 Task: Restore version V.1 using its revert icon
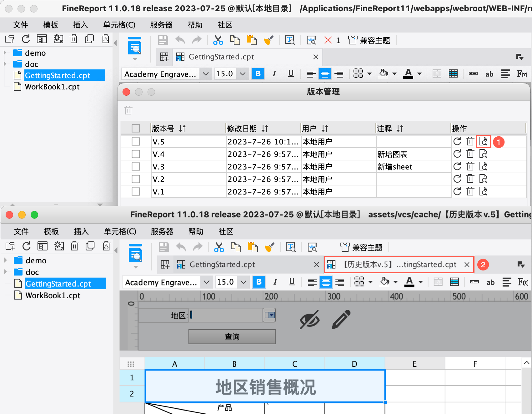[x=457, y=191]
